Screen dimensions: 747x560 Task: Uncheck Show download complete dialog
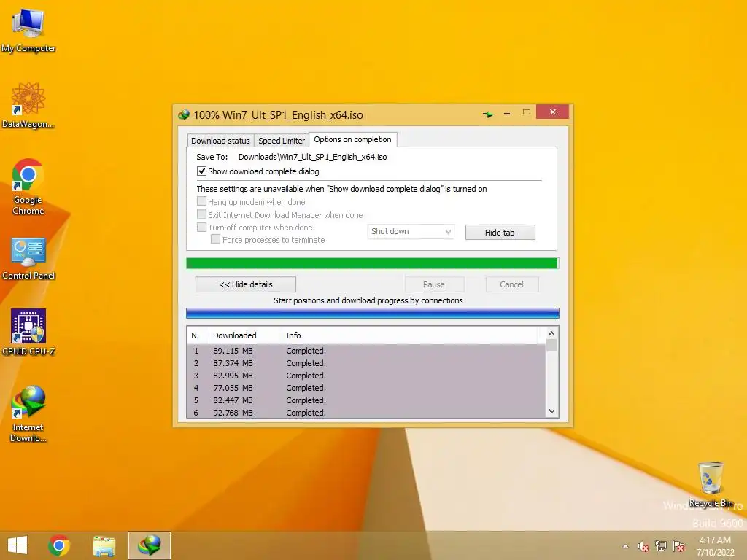(x=201, y=171)
